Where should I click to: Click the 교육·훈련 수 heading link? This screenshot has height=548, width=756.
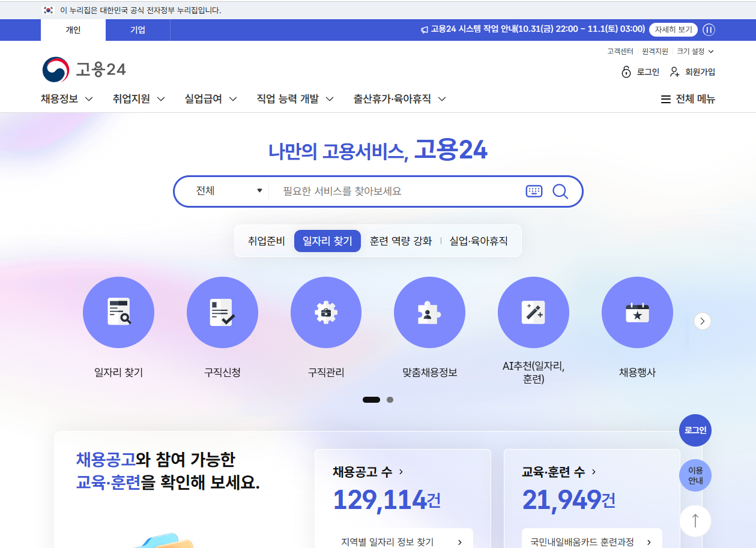coord(559,472)
